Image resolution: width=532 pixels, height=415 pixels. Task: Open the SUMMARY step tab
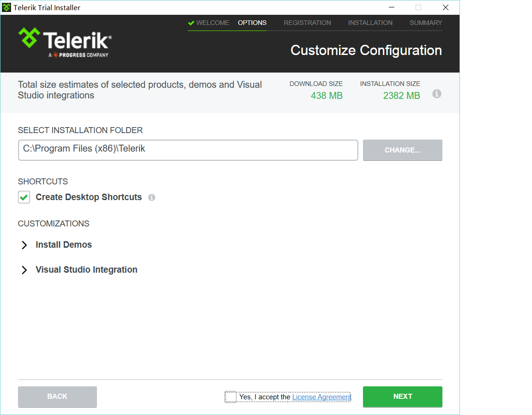tap(426, 23)
